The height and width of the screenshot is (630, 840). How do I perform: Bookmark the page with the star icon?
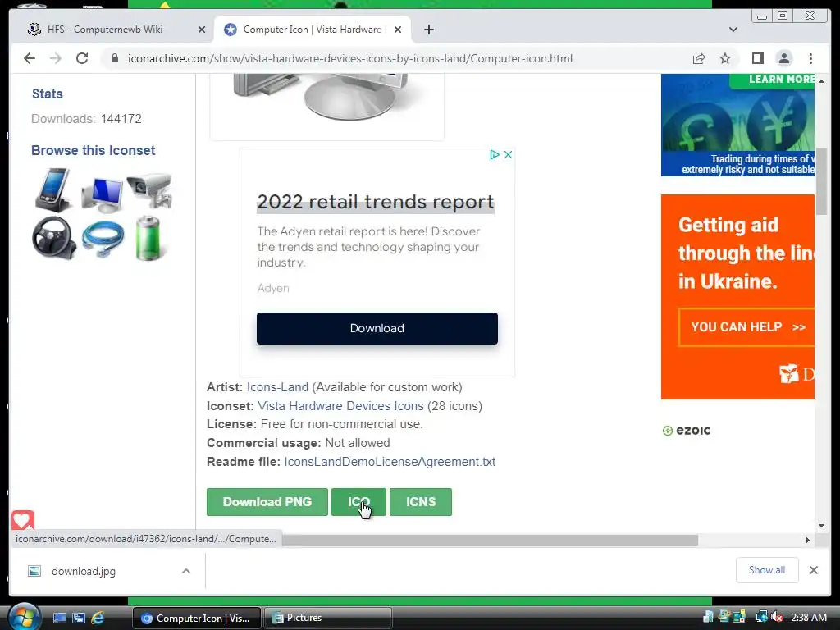click(x=725, y=58)
